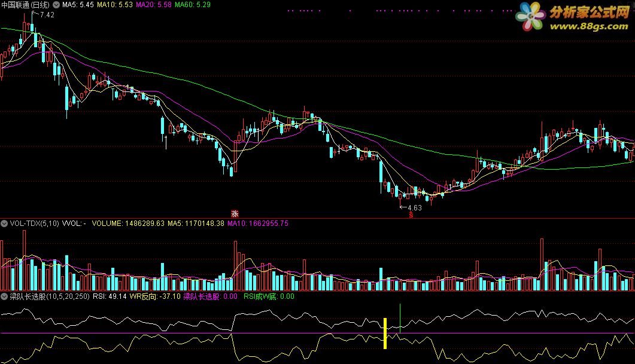
Task: Open the main chart indicator dropdown arrow
Action: 56,5
